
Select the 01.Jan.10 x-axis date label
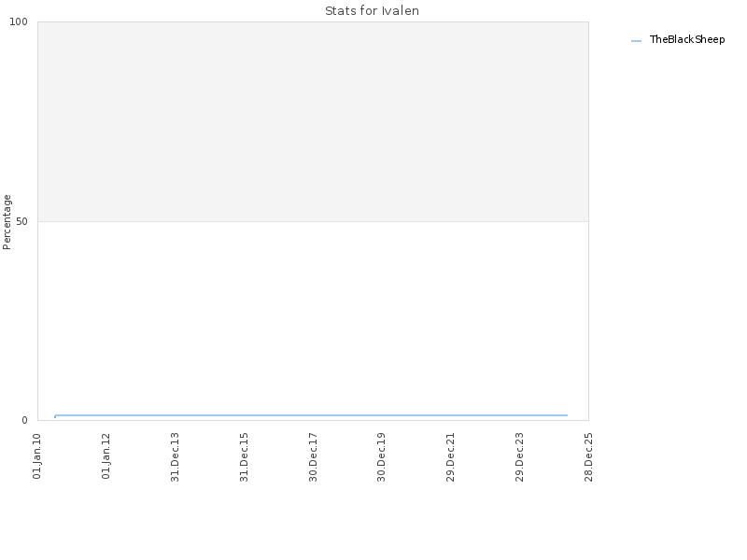click(x=37, y=455)
